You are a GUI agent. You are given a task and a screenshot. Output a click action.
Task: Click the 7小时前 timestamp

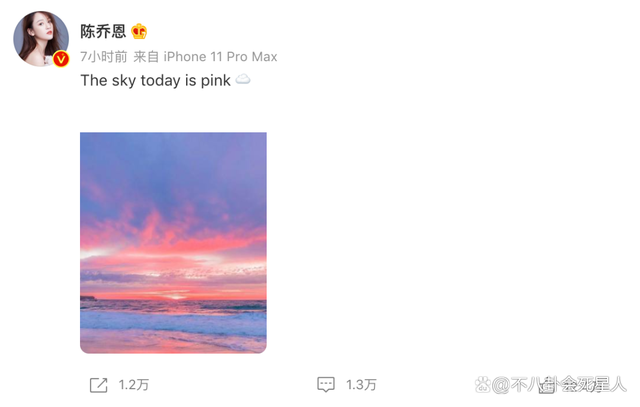click(104, 57)
